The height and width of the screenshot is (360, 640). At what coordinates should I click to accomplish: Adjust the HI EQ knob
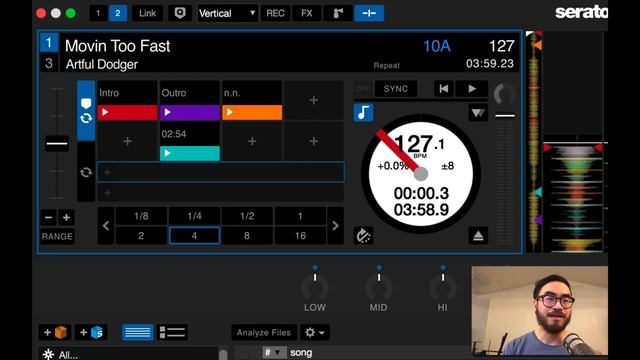[x=443, y=287]
